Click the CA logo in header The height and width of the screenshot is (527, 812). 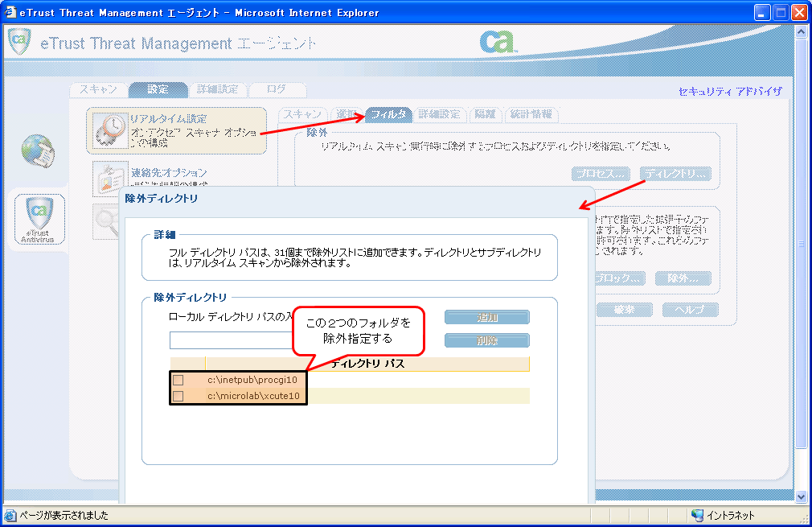(x=498, y=42)
